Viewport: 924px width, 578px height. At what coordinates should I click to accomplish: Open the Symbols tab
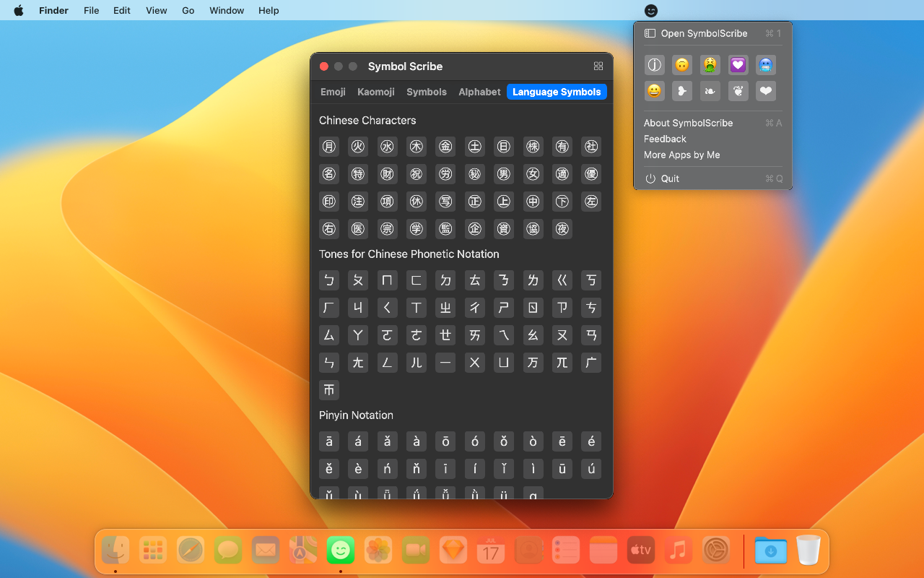[427, 92]
